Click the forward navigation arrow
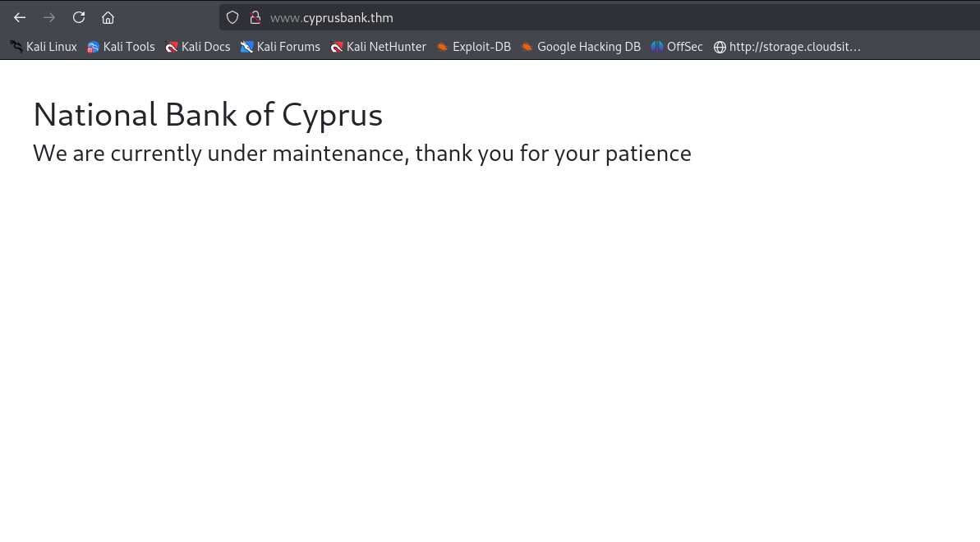 tap(49, 17)
